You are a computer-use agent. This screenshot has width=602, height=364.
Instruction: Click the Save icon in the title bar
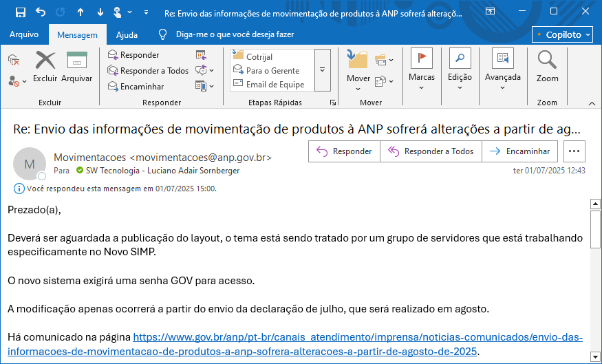pos(20,12)
